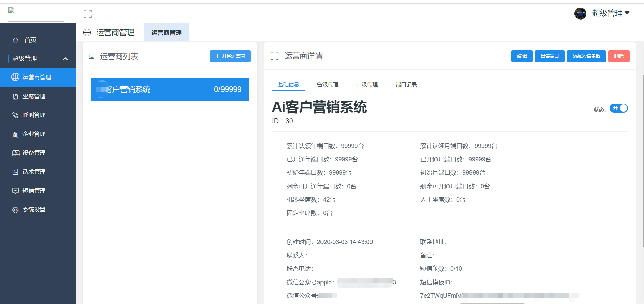Collapse the 超级管理 menu with the chevron
The image size is (644, 304).
click(65, 58)
